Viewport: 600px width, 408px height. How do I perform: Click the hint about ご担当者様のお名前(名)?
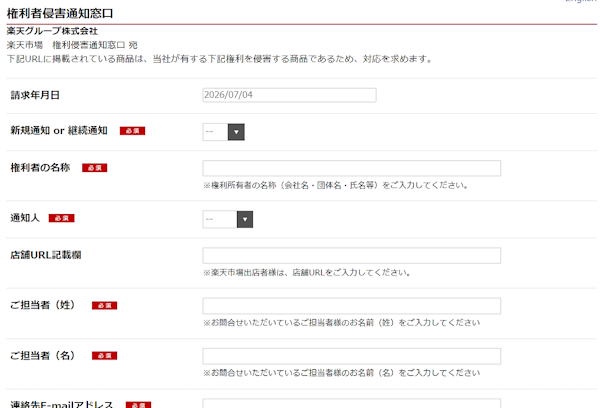pyautogui.click(x=342, y=373)
